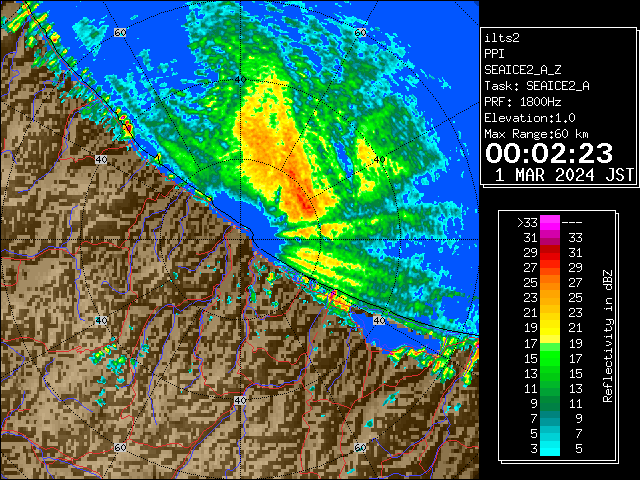The image size is (640, 480).
Task: Click the Max Range:60 km text
Action: point(537,134)
